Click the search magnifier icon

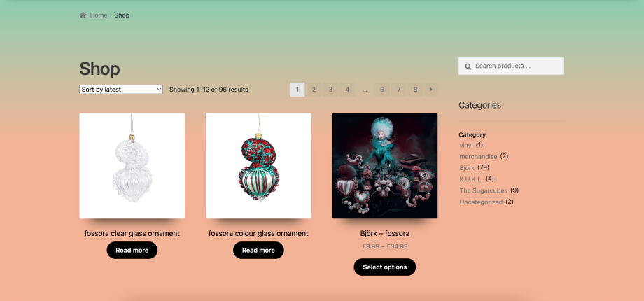tap(468, 66)
